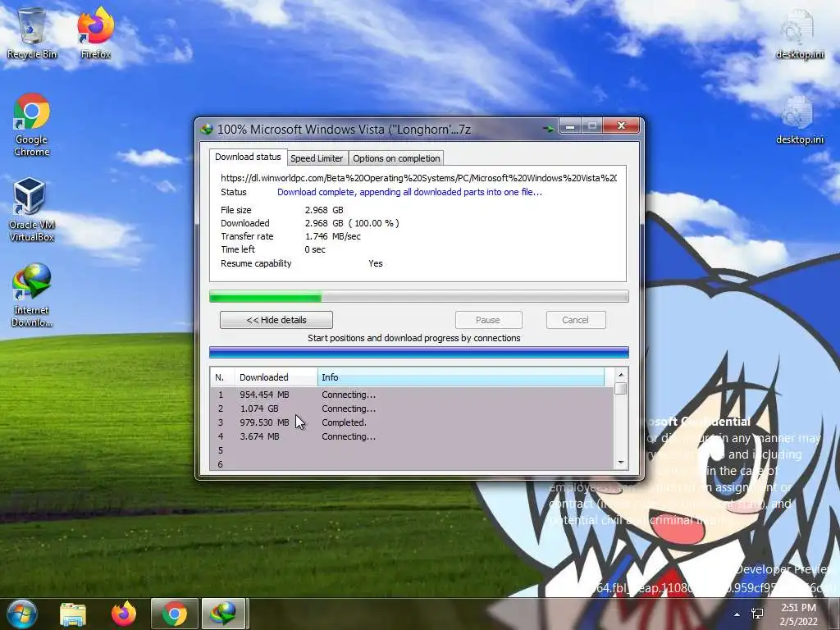Click the 'Download complete, appending' status text
Viewport: 840px width, 630px height.
(x=409, y=192)
